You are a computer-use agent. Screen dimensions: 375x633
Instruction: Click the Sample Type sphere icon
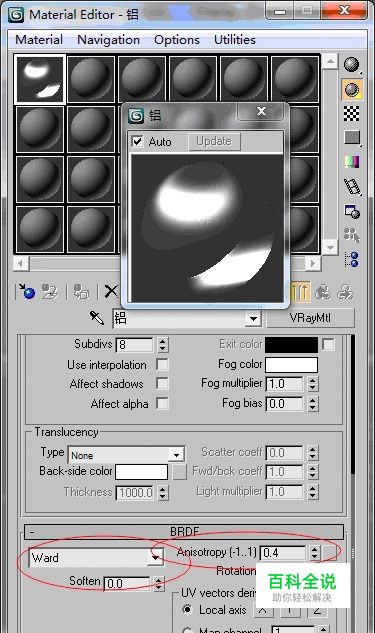(352, 65)
